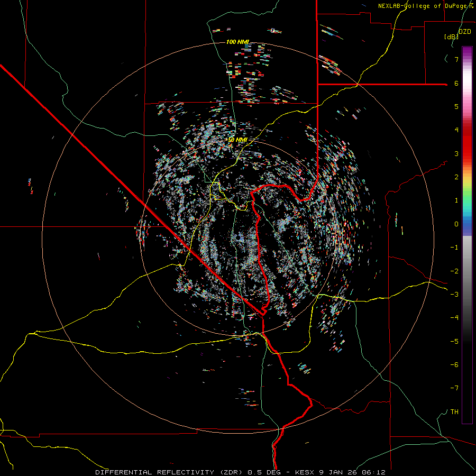Click the -3 value on the color scale
476x476 pixels.
click(454, 294)
